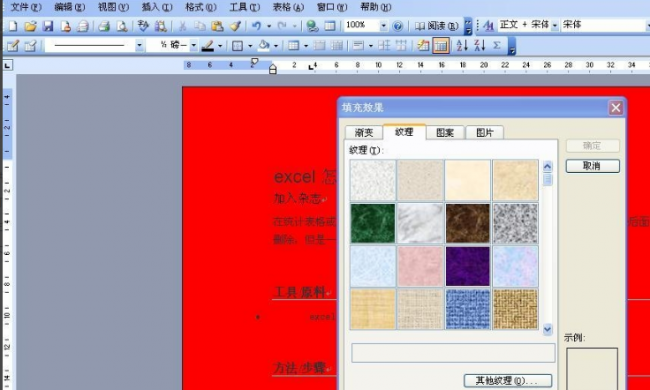Open the line style dropdown
The width and height of the screenshot is (650, 390).
pos(140,46)
